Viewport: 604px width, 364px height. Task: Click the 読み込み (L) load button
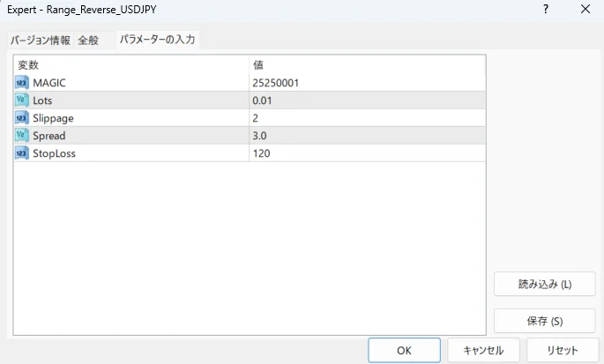click(x=544, y=284)
